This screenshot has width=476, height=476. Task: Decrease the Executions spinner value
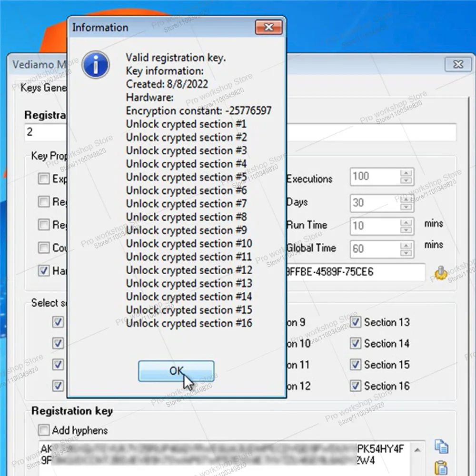tap(406, 180)
